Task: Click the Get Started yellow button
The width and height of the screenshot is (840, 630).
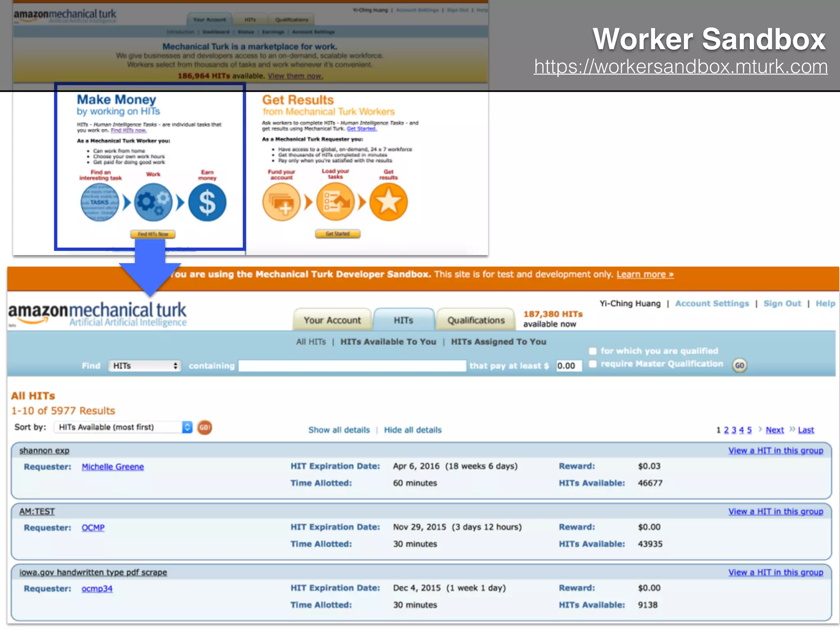Action: pos(338,234)
